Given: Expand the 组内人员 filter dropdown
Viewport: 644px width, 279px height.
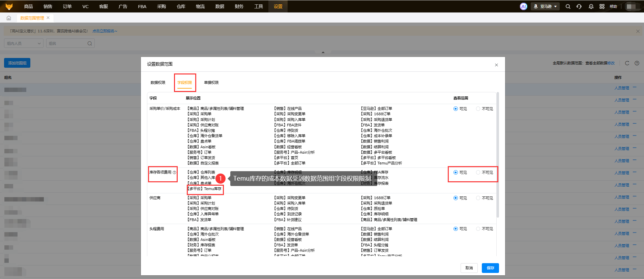Looking at the screenshot, I should click(x=24, y=43).
